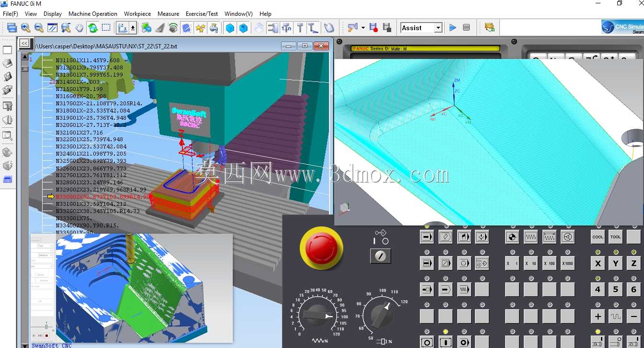Select the X 100 increment button
644x348 pixels.
[x=549, y=263]
